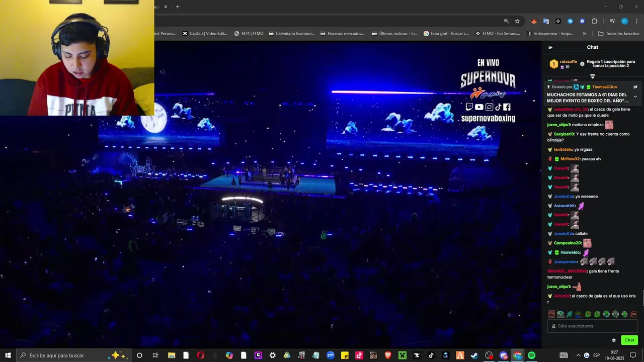The height and width of the screenshot is (362, 644).
Task: Click the 'Sólo suscriptores' chat input
Action: (593, 326)
